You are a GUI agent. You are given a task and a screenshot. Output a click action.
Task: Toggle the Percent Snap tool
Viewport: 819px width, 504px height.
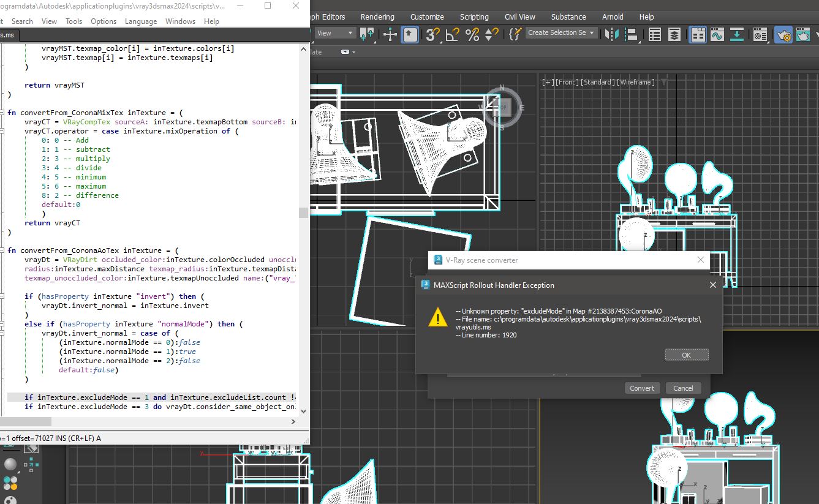pyautogui.click(x=472, y=34)
